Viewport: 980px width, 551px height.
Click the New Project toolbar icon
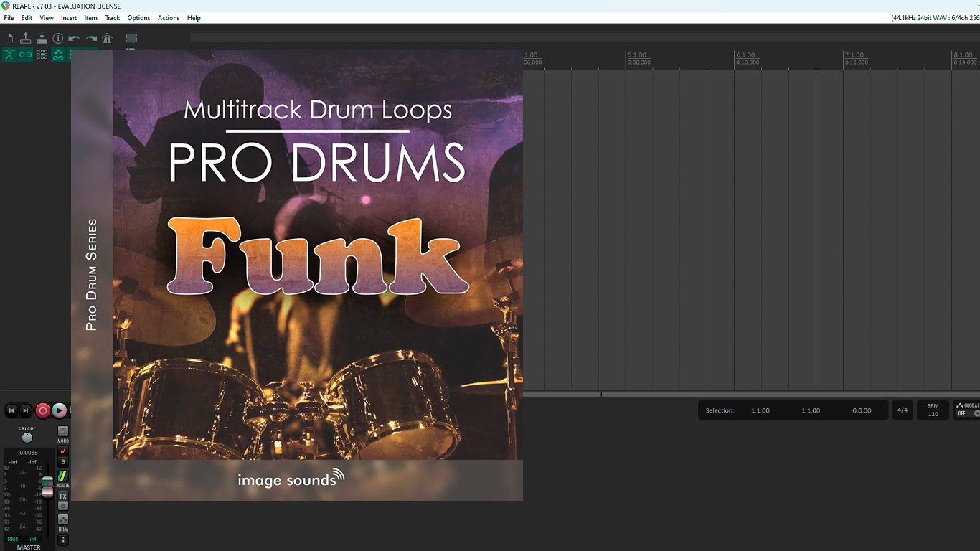(9, 38)
